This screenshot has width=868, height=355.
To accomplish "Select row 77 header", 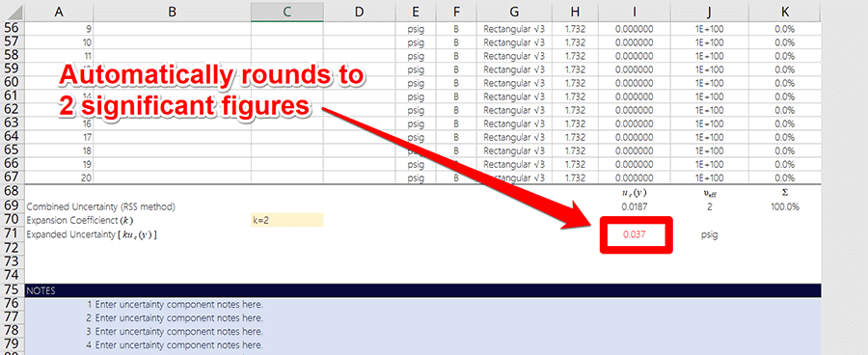I will tap(13, 318).
